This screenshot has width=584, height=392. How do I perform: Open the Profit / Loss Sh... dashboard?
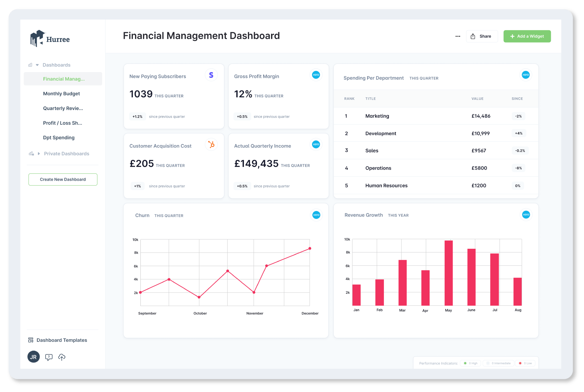pos(63,123)
